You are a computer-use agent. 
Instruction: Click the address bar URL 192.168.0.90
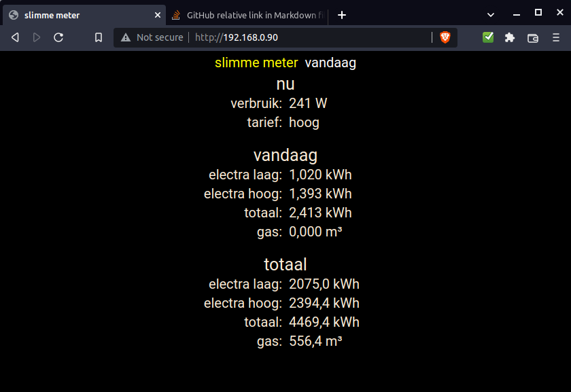[x=237, y=37]
